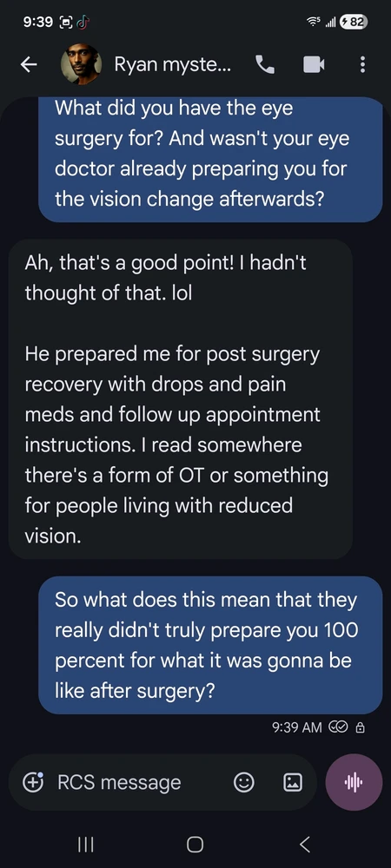This screenshot has width=391, height=868.
Task: Select the message starting 'Ah, that's a good point'
Action: pos(181,399)
